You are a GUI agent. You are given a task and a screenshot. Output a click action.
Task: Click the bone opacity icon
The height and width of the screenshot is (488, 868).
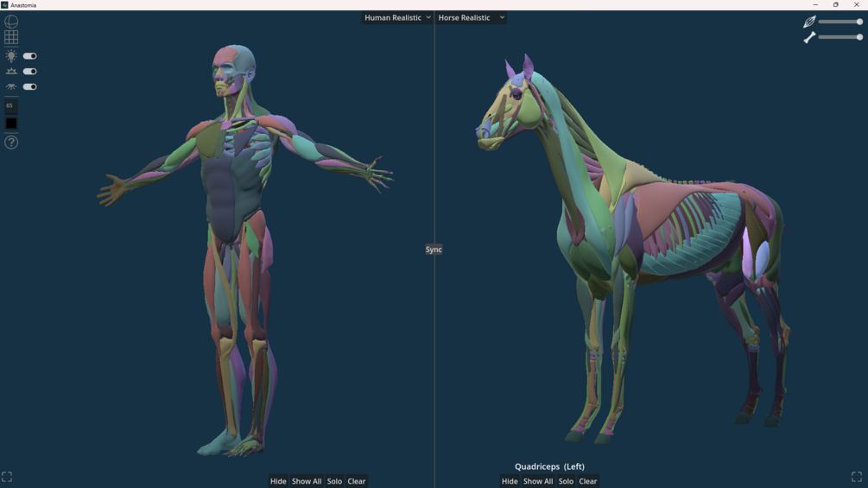809,37
